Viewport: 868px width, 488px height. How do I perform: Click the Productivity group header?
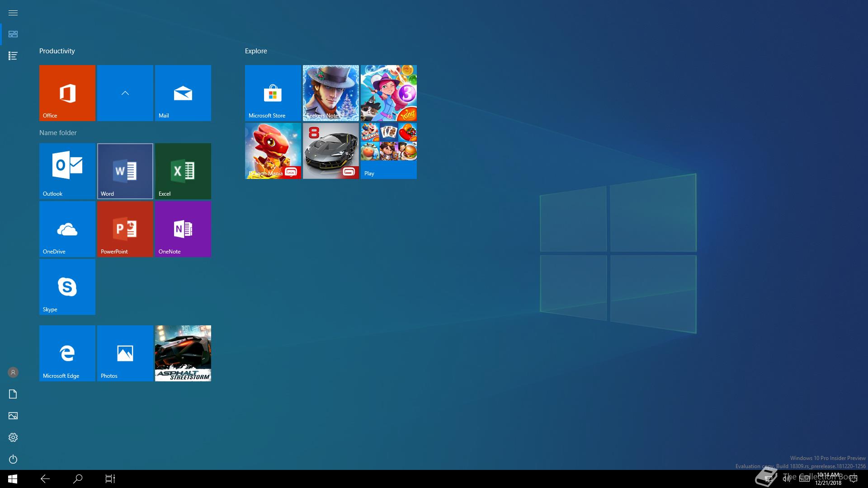click(57, 51)
